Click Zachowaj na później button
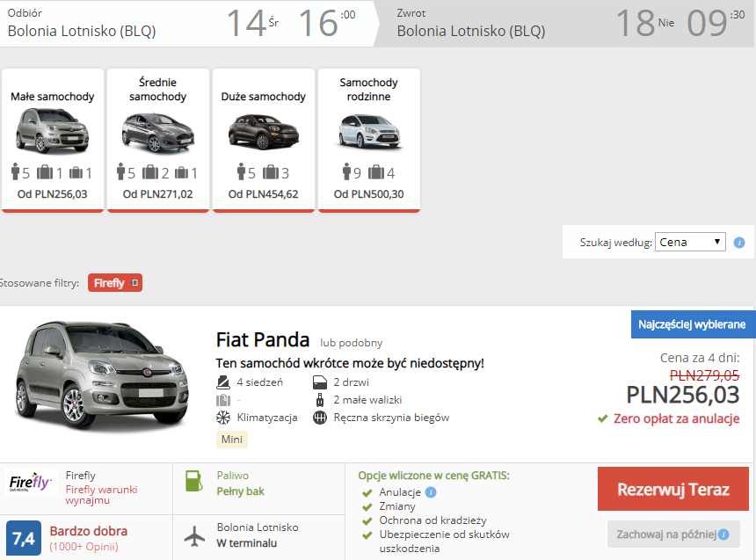The height and width of the screenshot is (560, 756). point(673,535)
